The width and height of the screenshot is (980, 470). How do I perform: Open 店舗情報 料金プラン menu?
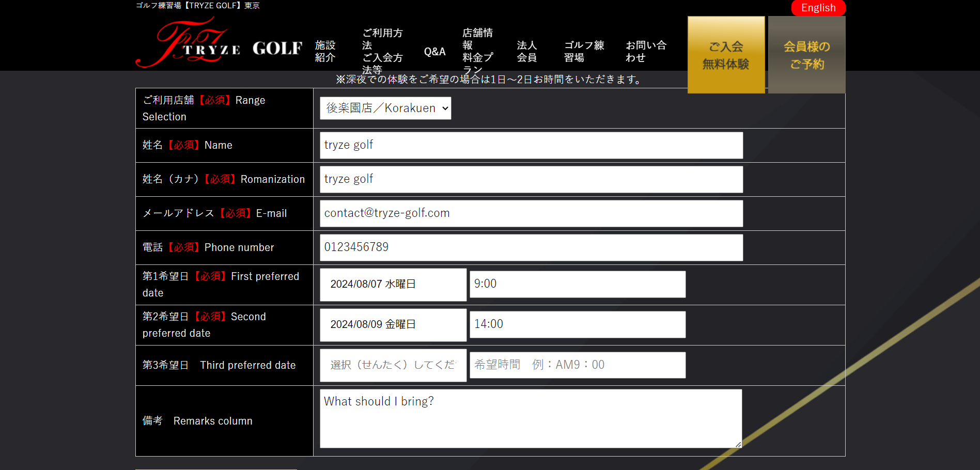pos(478,52)
